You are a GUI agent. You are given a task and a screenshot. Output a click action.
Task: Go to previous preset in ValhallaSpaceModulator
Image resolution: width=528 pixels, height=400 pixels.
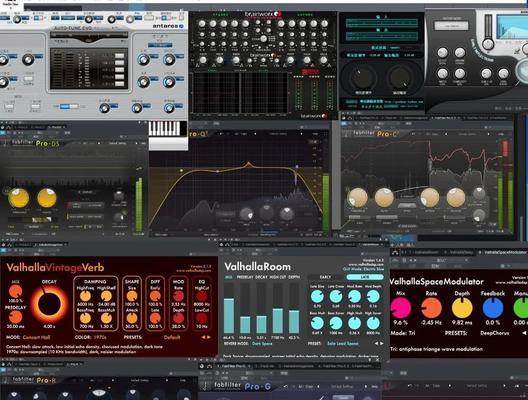(x=524, y=333)
